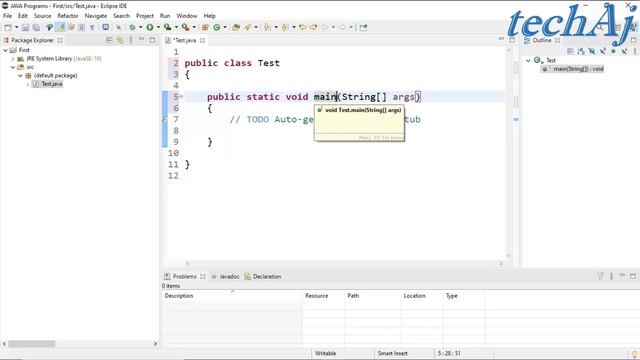Viewport: 640px width, 360px height.
Task: Click the Search flashlight toolbar icon
Action: click(x=248, y=27)
